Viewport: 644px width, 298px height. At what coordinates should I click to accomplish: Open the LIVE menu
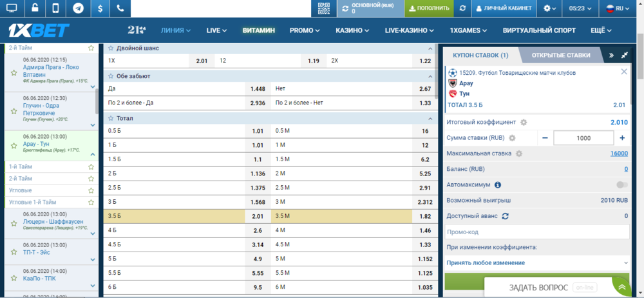click(217, 30)
